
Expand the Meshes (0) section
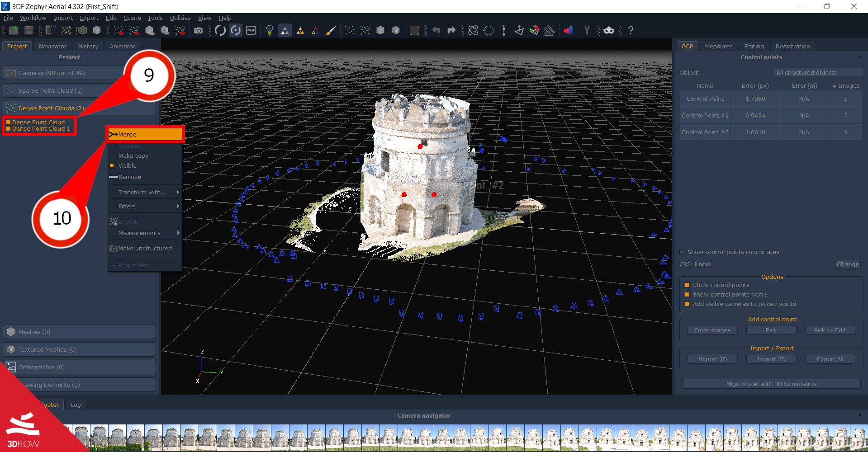(80, 332)
